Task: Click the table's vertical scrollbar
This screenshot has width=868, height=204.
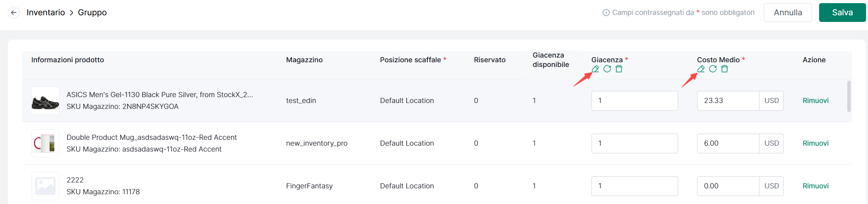Action: pyautogui.click(x=849, y=96)
